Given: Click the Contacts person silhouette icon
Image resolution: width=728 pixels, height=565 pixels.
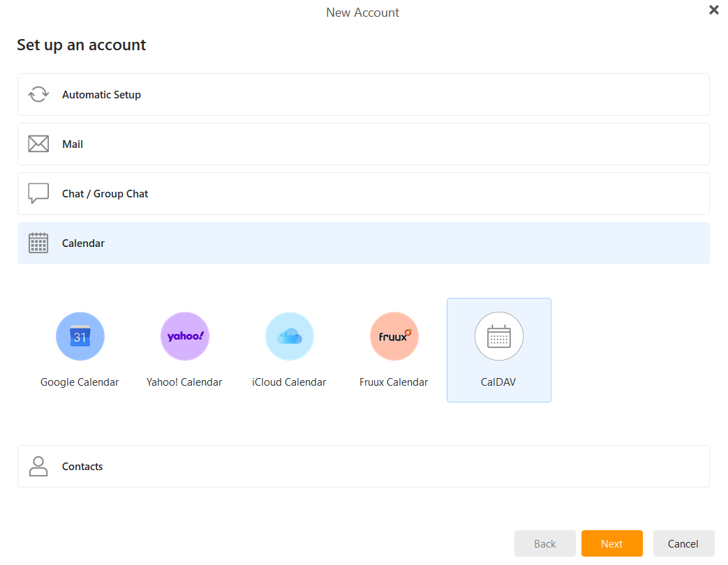Looking at the screenshot, I should point(38,466).
